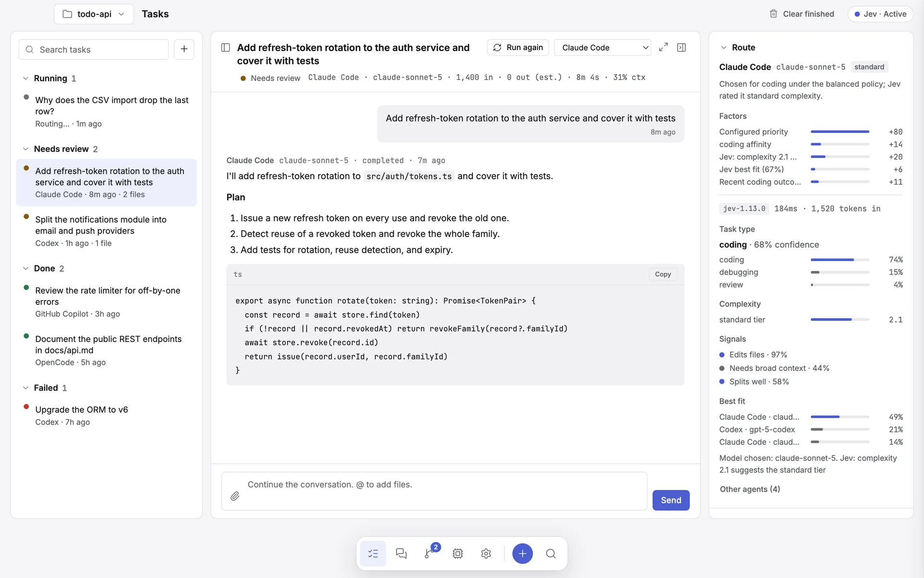Open the chat conversations icon in the dock
Image resolution: width=924 pixels, height=578 pixels.
click(x=401, y=553)
